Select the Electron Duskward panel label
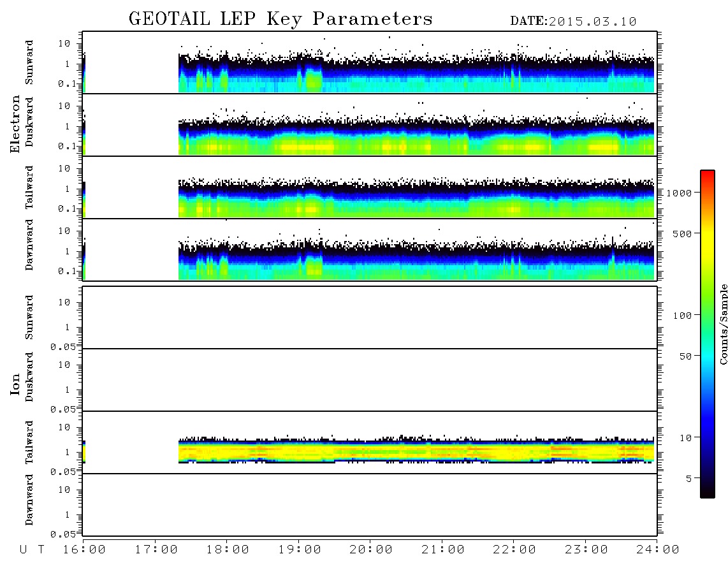This screenshot has height=561, width=728. coord(29,122)
